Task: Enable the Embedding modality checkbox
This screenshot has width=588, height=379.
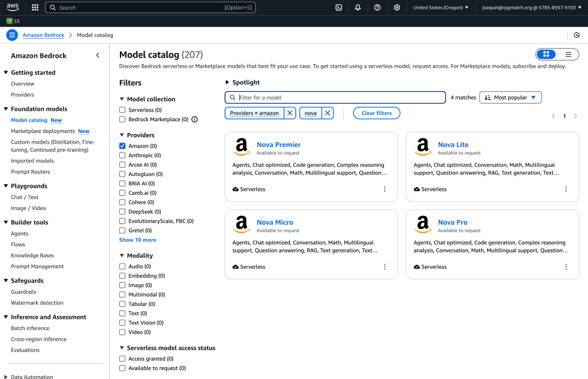Action: click(x=122, y=276)
